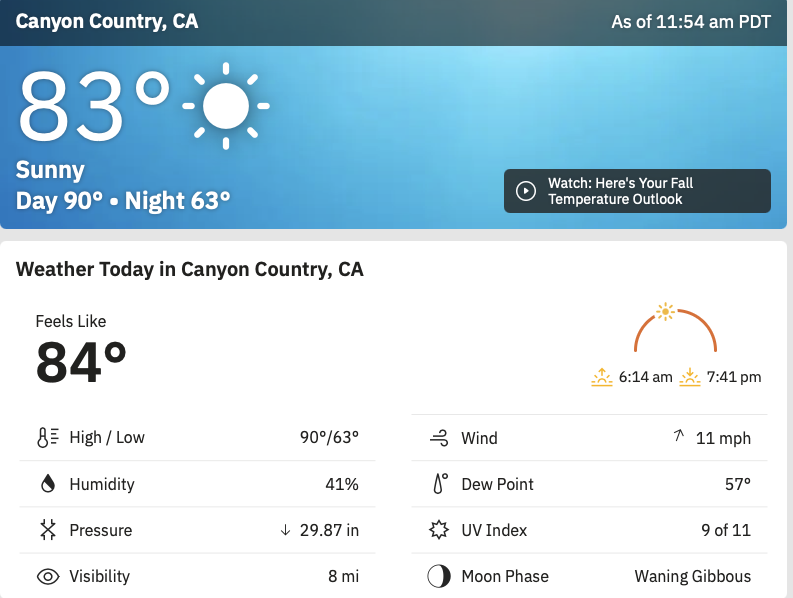Click the Wind gust icon

point(439,438)
